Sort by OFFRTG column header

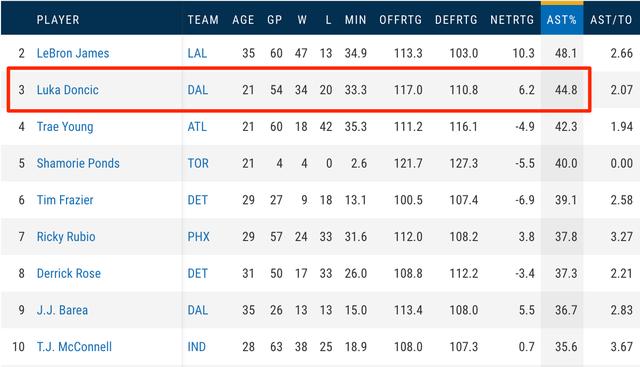click(x=400, y=20)
